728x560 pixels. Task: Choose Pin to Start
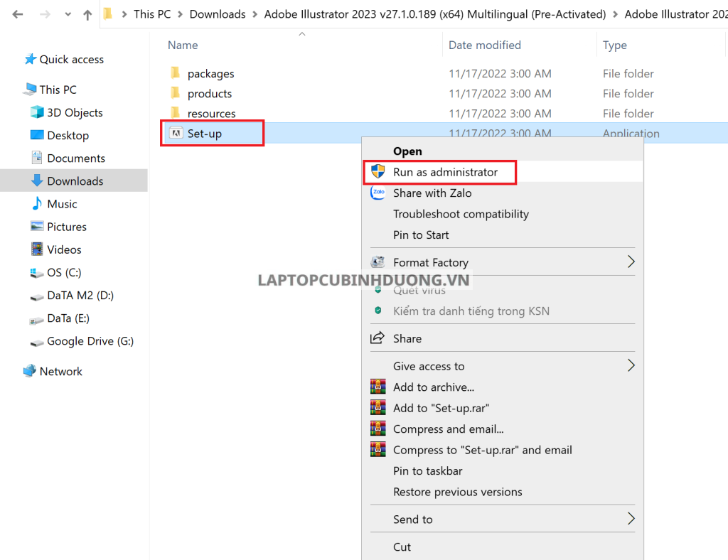(x=421, y=235)
